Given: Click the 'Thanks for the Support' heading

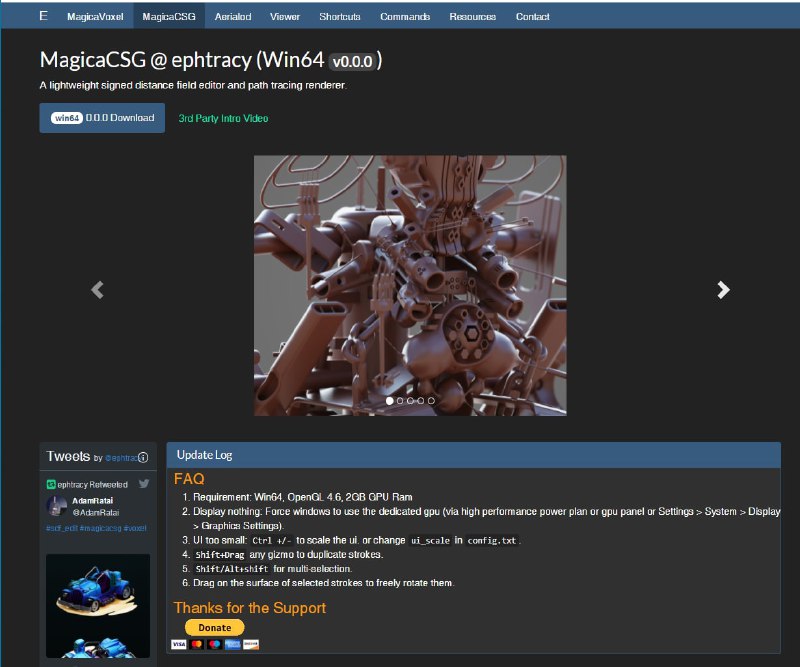Looking at the screenshot, I should click(249, 608).
